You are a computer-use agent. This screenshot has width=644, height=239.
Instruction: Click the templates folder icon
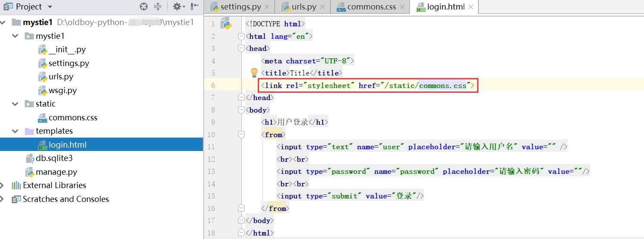coord(29,131)
